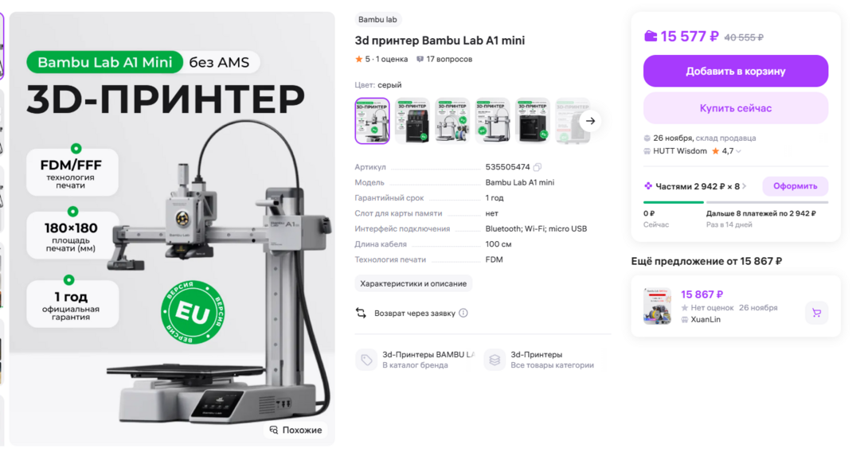
Task: Open the 17 вопросов link
Action: 449,59
